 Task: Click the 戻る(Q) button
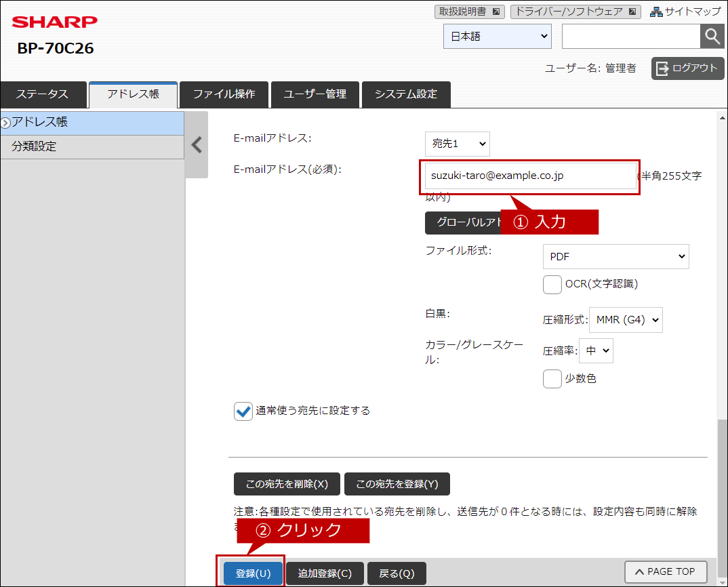point(397,573)
